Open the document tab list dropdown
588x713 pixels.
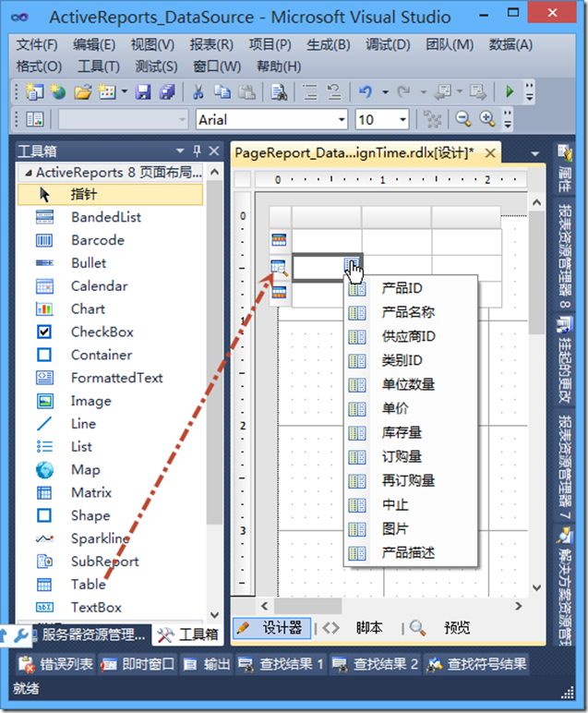click(535, 153)
